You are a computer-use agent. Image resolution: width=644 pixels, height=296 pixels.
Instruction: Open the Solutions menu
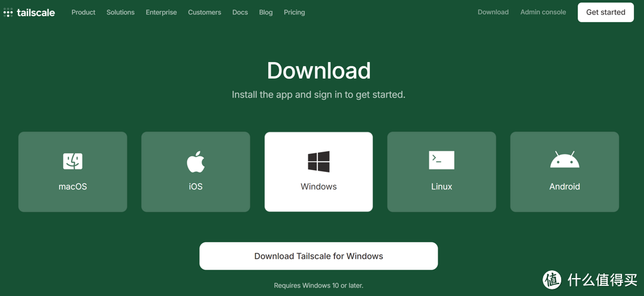120,13
